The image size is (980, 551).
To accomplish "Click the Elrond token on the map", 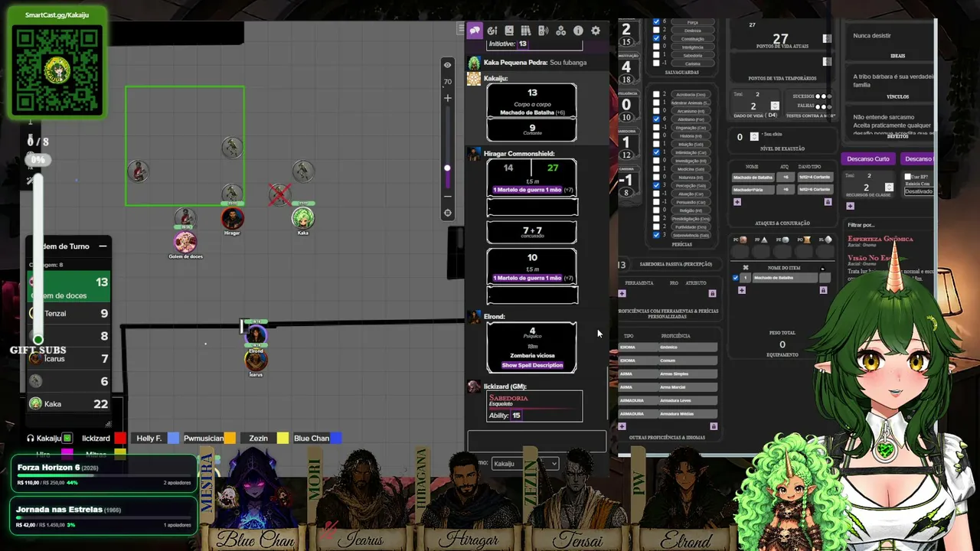I will coord(256,335).
